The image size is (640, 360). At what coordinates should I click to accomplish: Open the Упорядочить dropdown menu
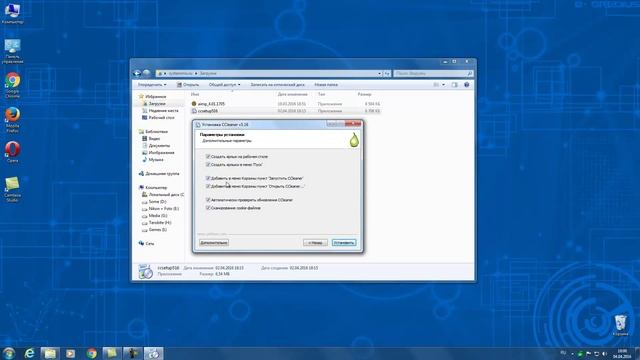pyautogui.click(x=152, y=84)
